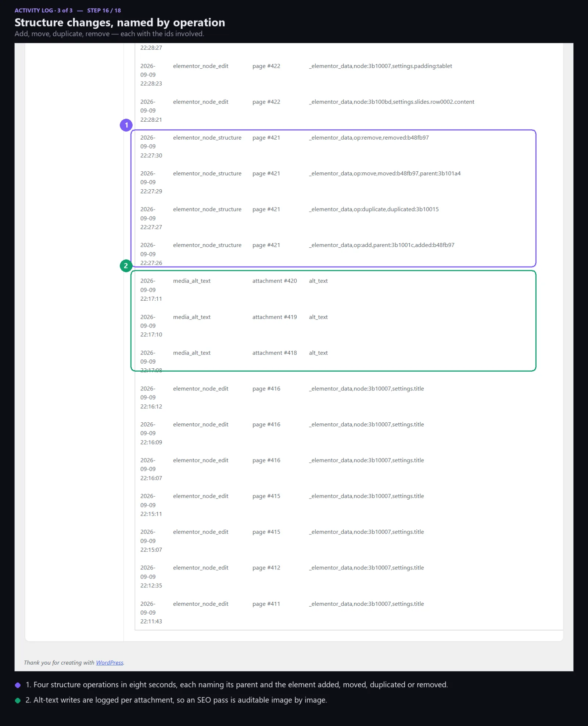
Task: Click page #422 in the 22:28:23 row
Action: (x=266, y=66)
